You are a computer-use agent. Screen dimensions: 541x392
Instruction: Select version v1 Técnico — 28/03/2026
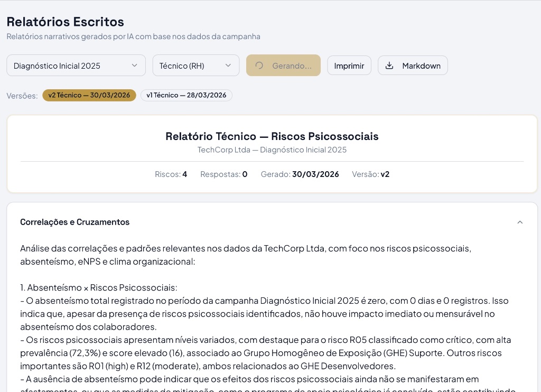point(186,95)
